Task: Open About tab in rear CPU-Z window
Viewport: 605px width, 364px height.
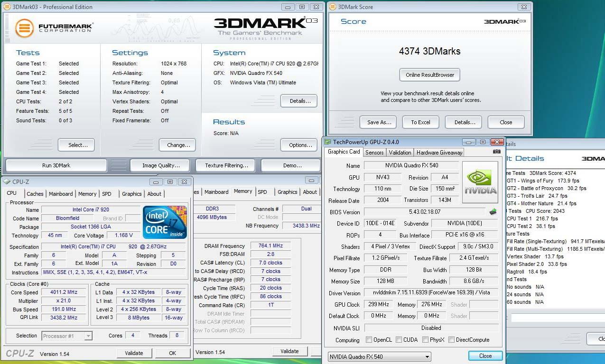Action: coord(310,192)
